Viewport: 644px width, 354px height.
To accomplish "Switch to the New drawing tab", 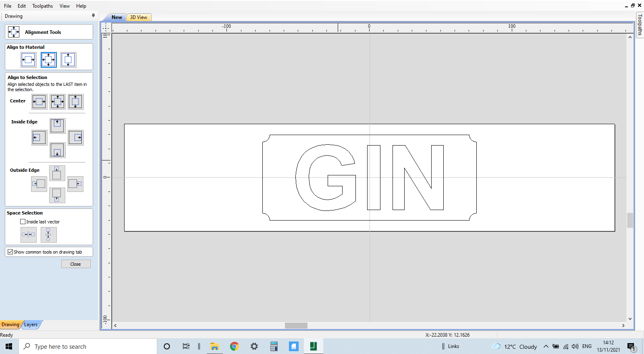I will click(x=116, y=17).
